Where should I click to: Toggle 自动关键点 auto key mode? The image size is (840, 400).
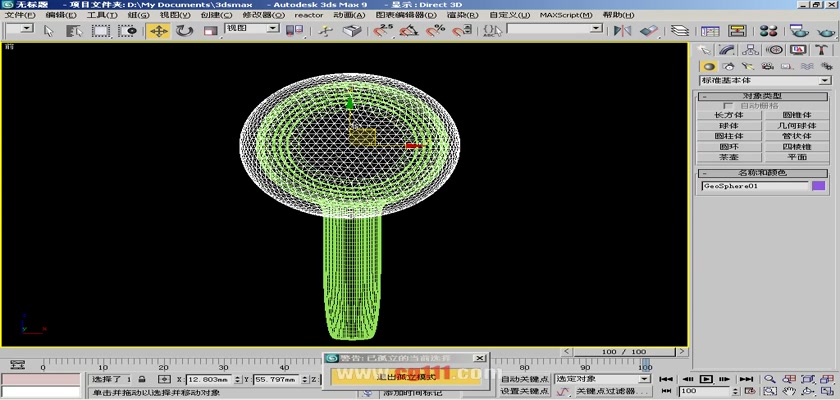pos(524,379)
